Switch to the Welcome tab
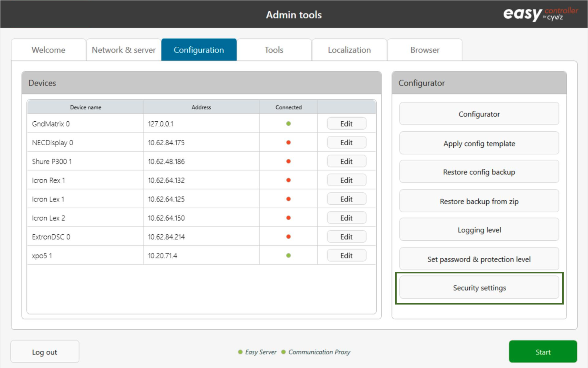The height and width of the screenshot is (368, 588). pos(48,50)
